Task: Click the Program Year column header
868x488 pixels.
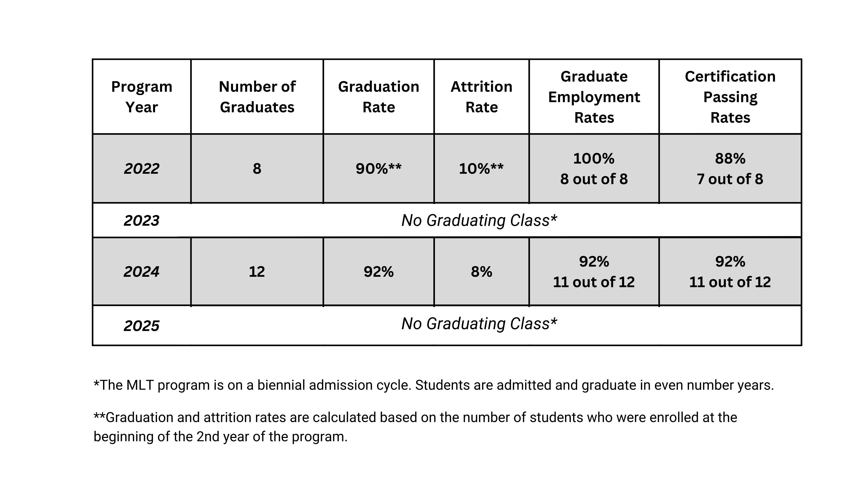Action: (142, 97)
